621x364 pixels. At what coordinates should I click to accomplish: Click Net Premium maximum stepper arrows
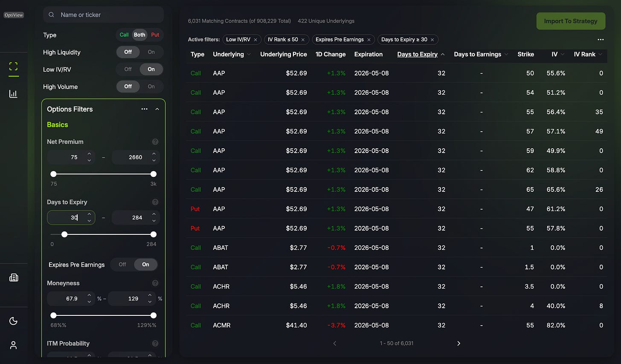(154, 157)
